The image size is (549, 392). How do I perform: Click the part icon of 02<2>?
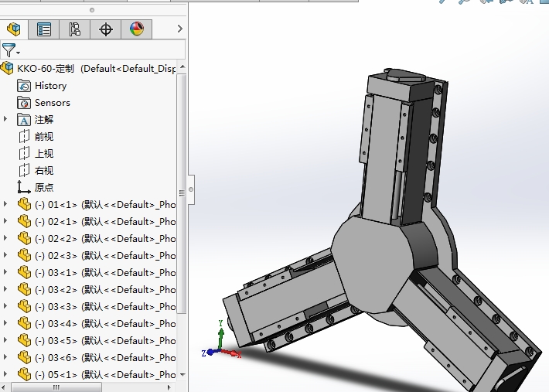click(24, 238)
